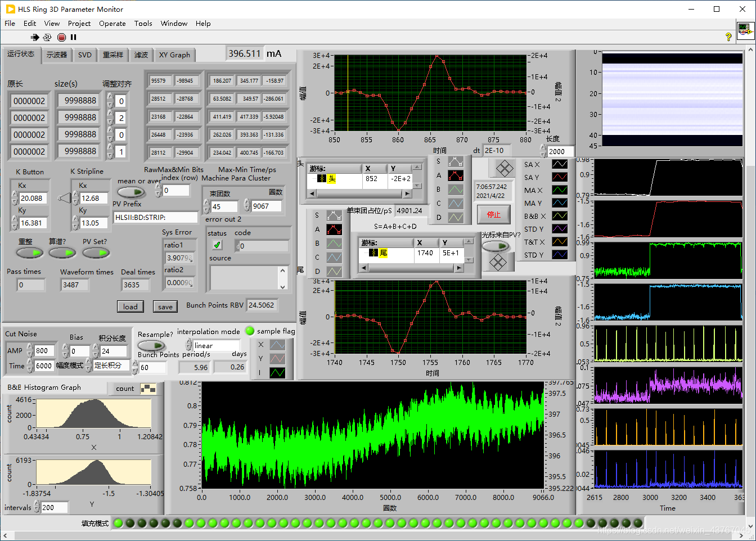
Task: Open the Operate menu
Action: [x=112, y=24]
